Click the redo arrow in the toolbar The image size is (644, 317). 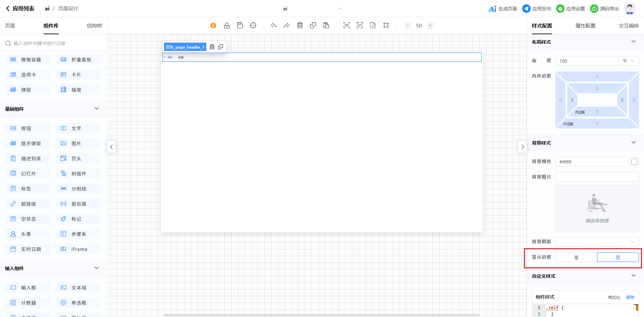(287, 25)
